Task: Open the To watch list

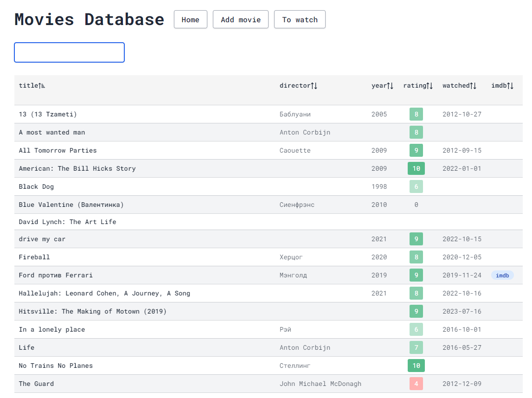Action: pyautogui.click(x=300, y=19)
